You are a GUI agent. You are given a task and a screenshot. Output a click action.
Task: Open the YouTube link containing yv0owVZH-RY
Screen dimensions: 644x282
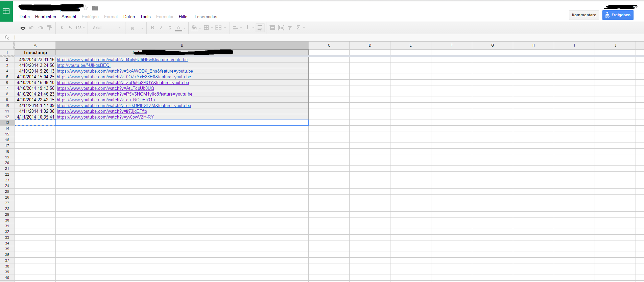(105, 117)
